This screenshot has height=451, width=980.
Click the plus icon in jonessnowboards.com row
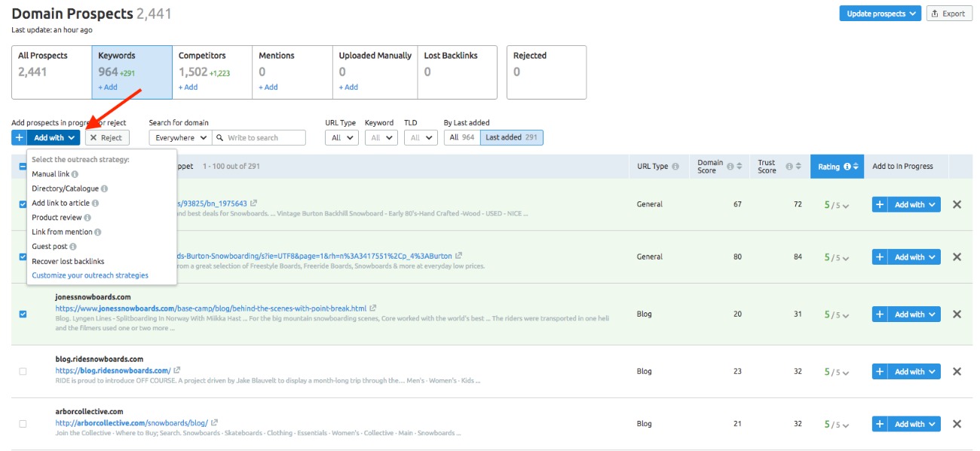tap(880, 314)
